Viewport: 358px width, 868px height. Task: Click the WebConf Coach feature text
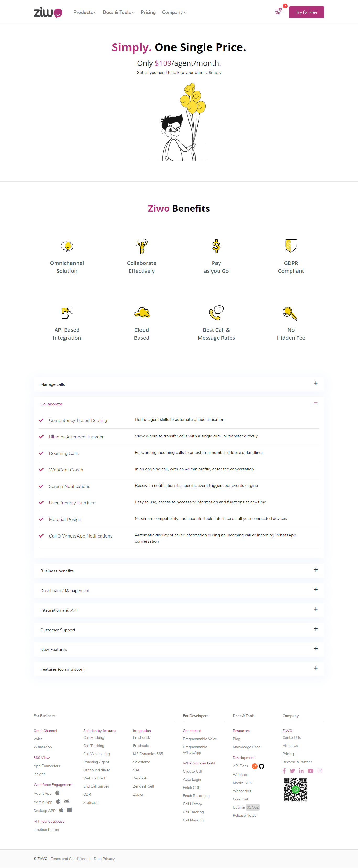66,470
